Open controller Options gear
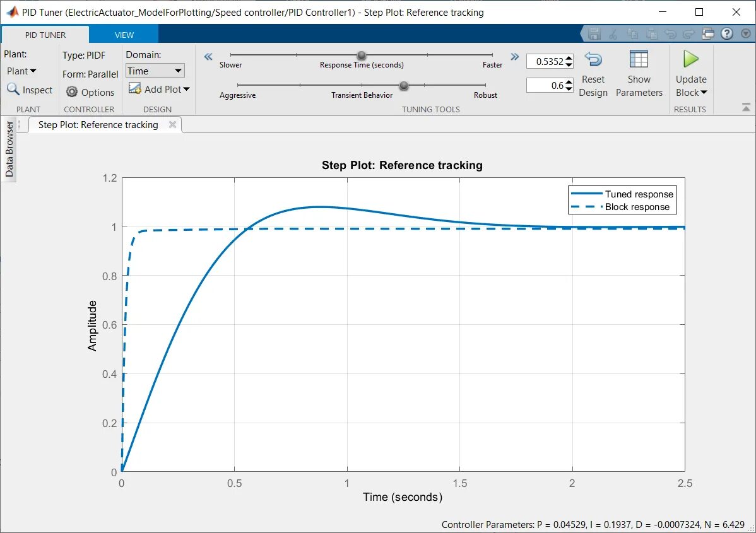This screenshot has height=533, width=756. 72,92
